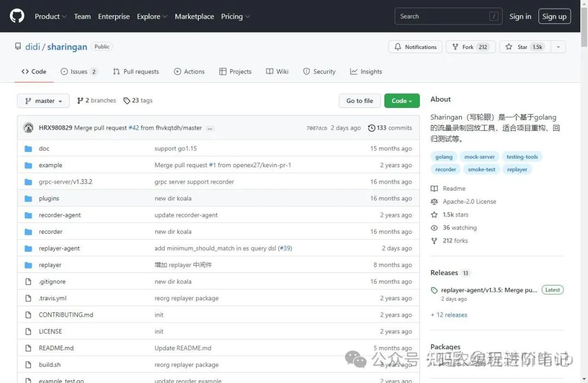View the 2 branches link

[x=96, y=100]
